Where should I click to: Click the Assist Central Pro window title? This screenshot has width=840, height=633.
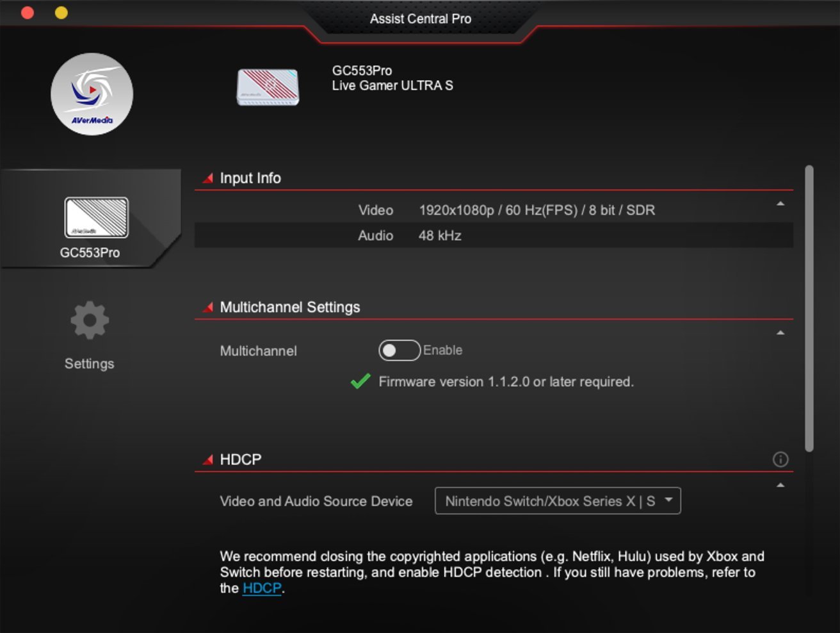coord(421,19)
